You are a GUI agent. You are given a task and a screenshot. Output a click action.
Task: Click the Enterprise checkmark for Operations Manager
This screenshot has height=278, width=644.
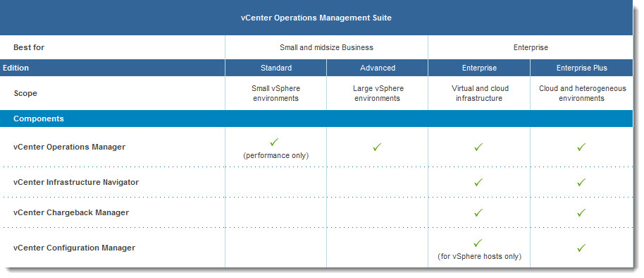[x=478, y=147]
